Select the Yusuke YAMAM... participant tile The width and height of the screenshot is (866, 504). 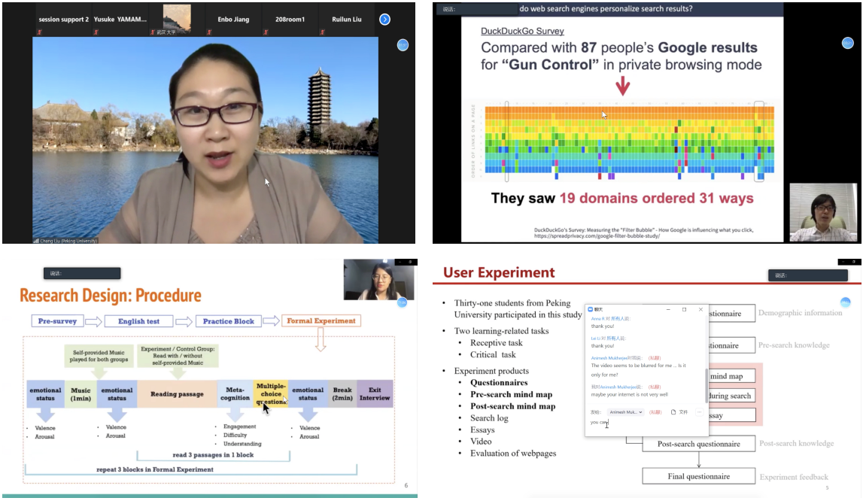pos(120,20)
